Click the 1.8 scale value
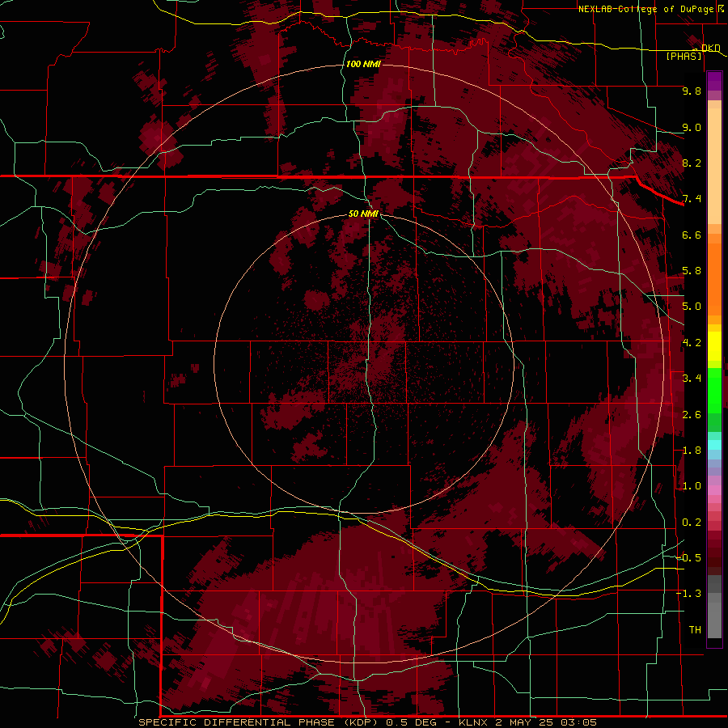The height and width of the screenshot is (728, 728). coord(692,451)
